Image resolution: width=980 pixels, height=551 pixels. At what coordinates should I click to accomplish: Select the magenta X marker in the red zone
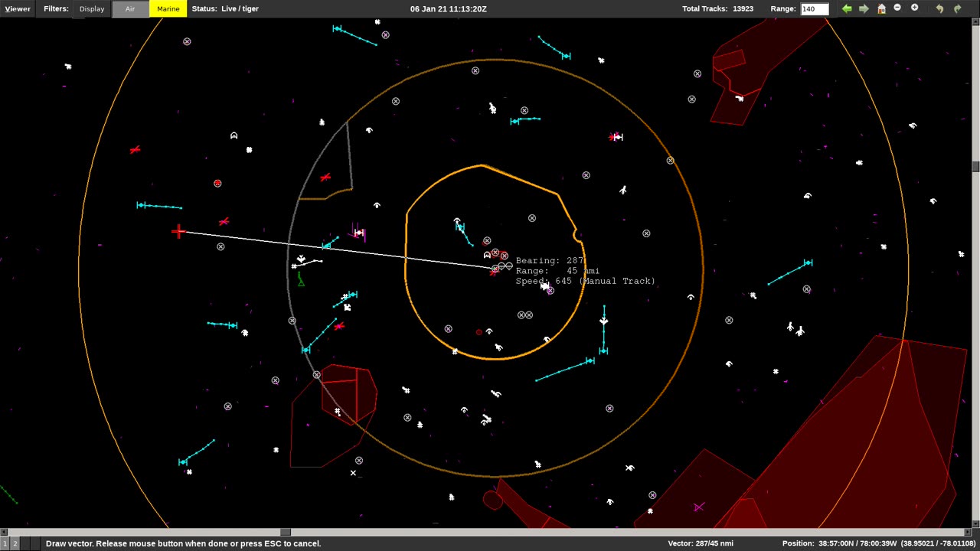coord(698,507)
